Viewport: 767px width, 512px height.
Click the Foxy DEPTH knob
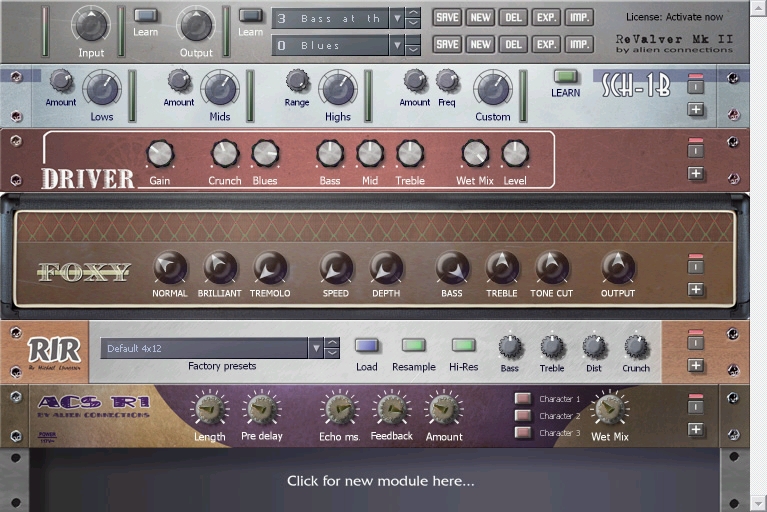point(386,267)
